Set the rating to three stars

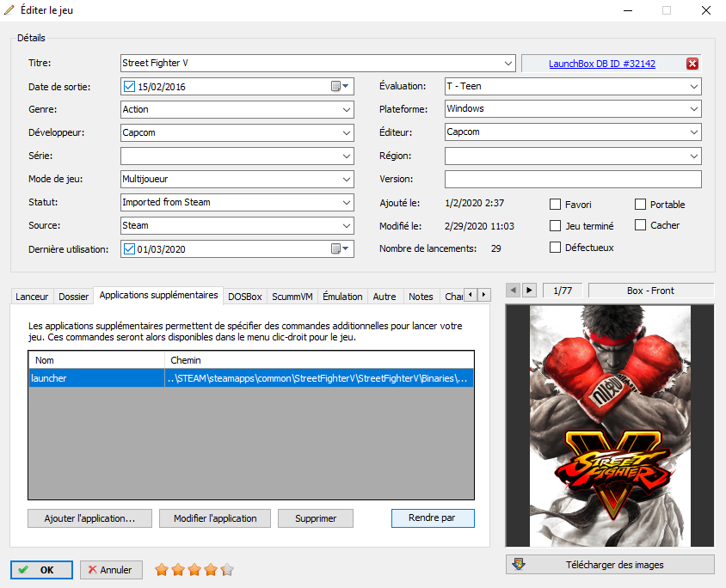[194, 569]
